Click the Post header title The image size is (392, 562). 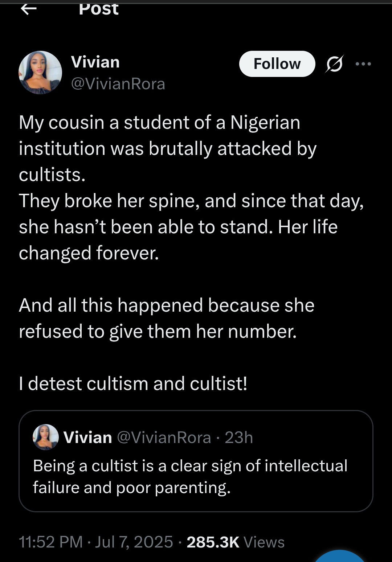tap(99, 9)
